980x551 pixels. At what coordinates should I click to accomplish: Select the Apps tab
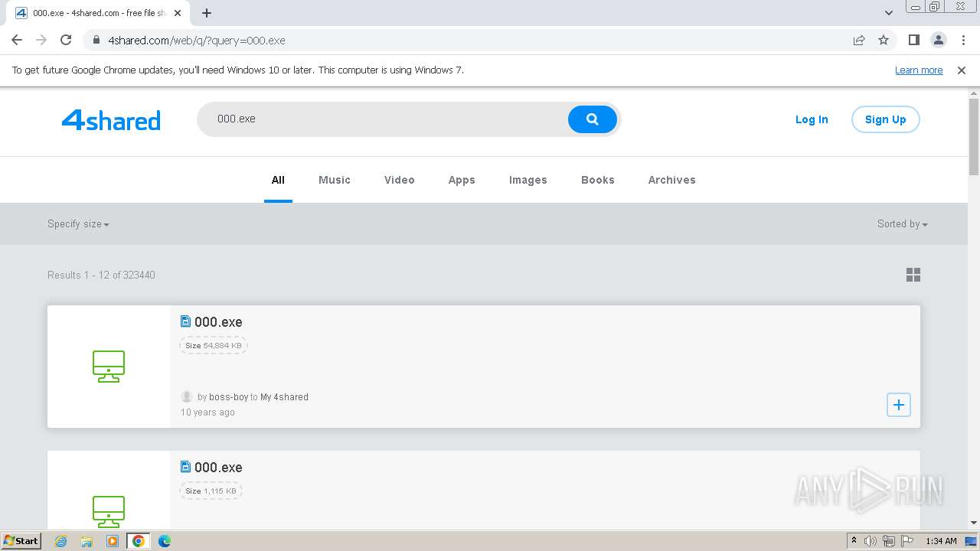point(462,180)
